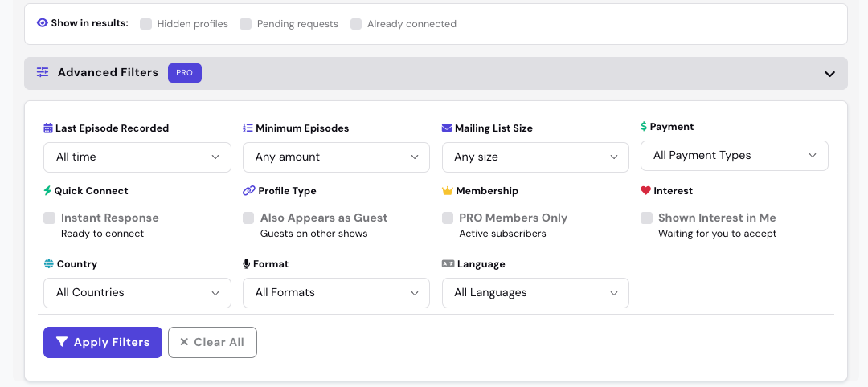The width and height of the screenshot is (868, 387).
Task: Click the language icon beside Language label
Action: (448, 263)
